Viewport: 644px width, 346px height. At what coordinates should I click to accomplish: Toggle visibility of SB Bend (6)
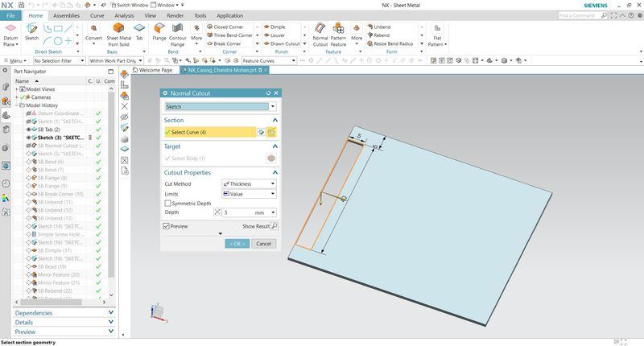[28, 162]
